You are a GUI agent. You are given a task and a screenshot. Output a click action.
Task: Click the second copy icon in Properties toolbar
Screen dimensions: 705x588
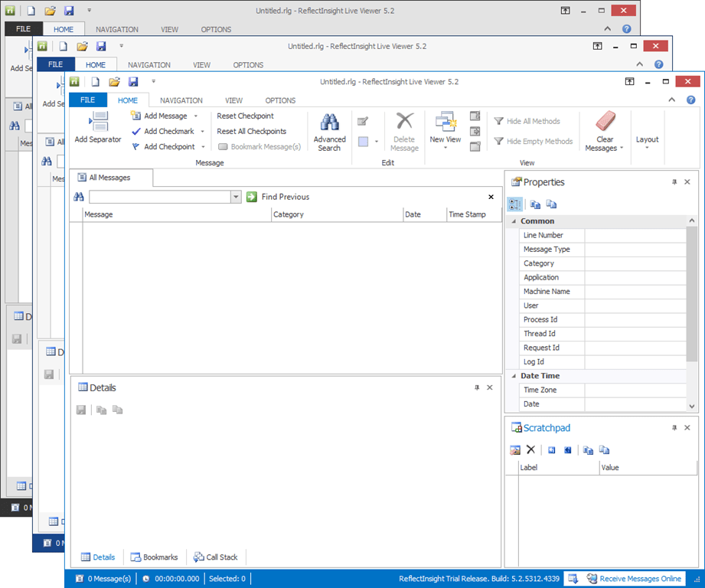pos(551,204)
